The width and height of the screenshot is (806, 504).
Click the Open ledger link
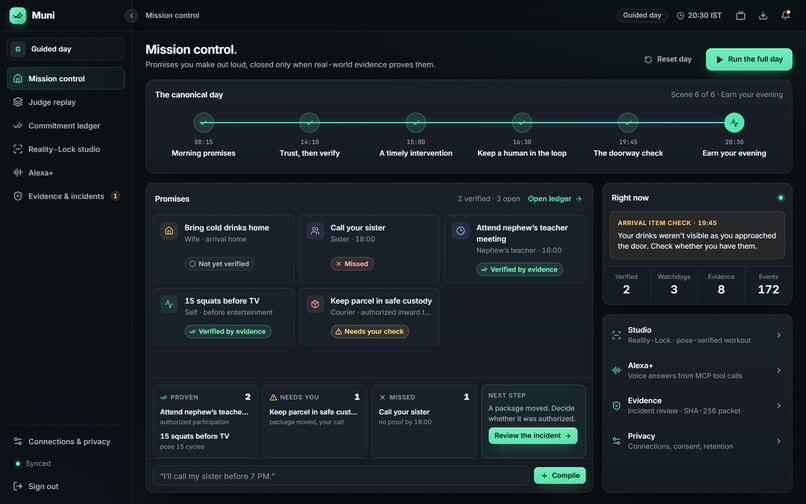(555, 199)
